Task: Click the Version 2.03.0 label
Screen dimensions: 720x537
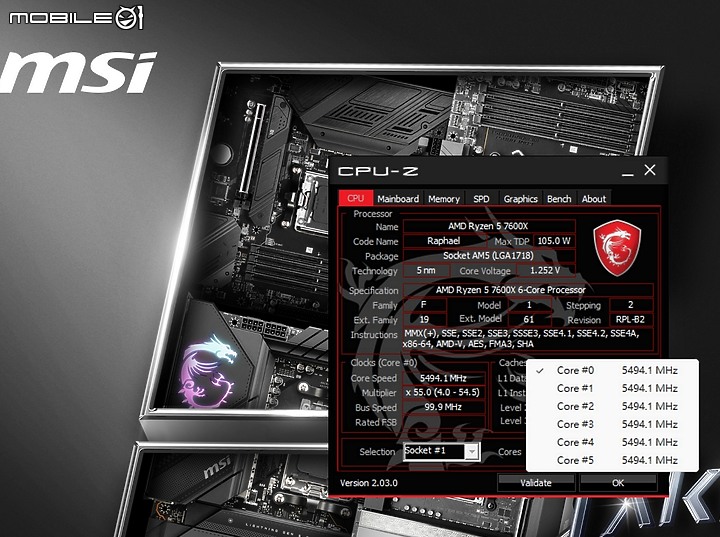Action: point(369,483)
